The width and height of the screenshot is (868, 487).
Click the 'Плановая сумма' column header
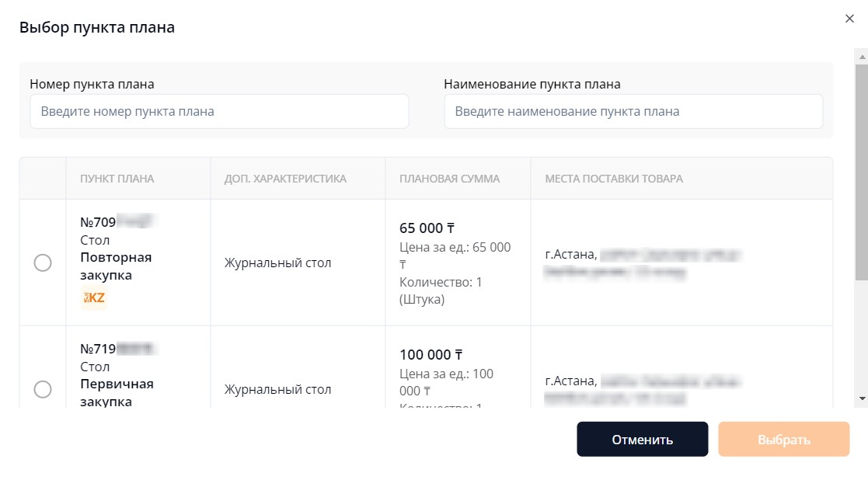click(x=449, y=179)
